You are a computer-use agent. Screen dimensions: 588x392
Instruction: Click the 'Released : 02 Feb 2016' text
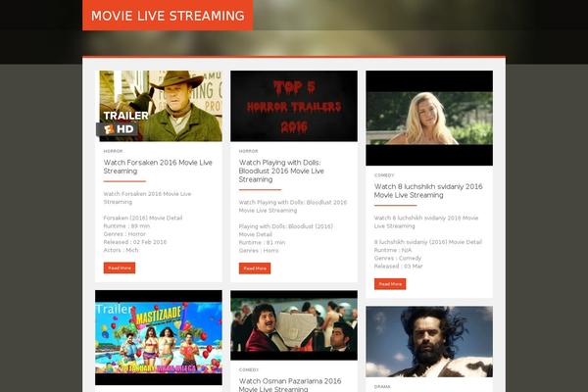pos(135,242)
